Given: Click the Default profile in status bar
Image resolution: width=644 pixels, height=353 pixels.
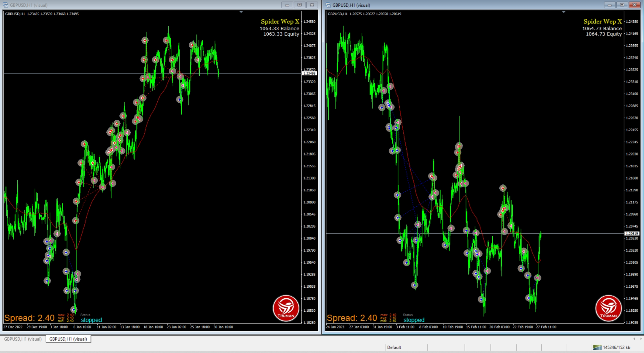Looking at the screenshot, I should click(x=394, y=347).
